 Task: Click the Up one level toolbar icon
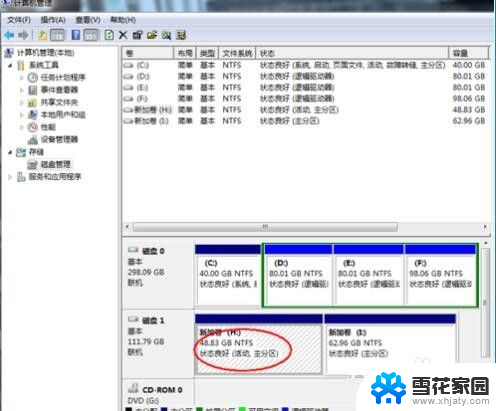point(42,35)
